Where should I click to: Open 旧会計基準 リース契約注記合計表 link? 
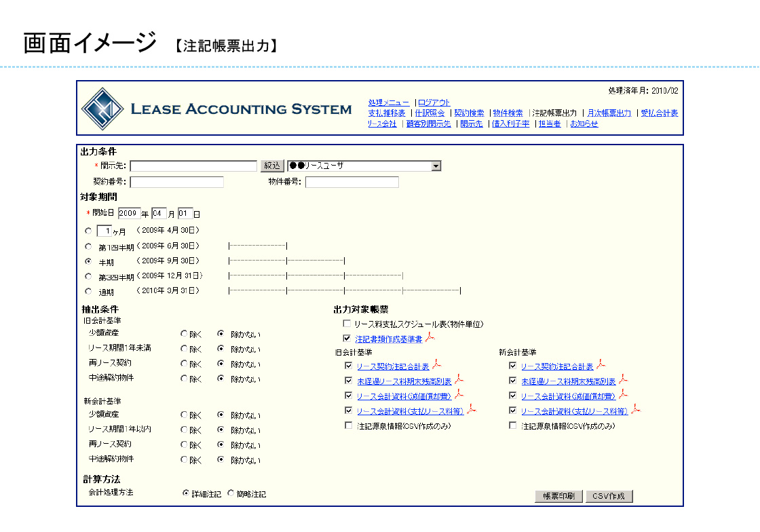tap(393, 366)
